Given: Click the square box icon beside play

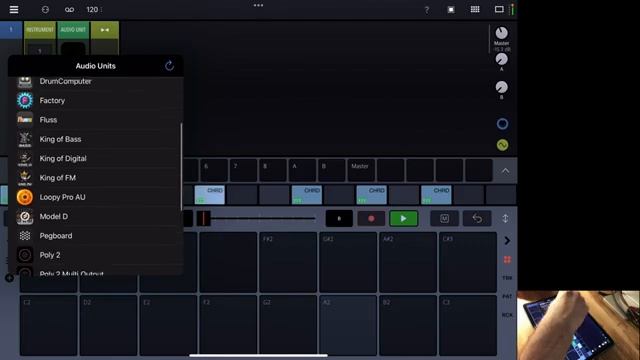Looking at the screenshot, I should point(444,219).
